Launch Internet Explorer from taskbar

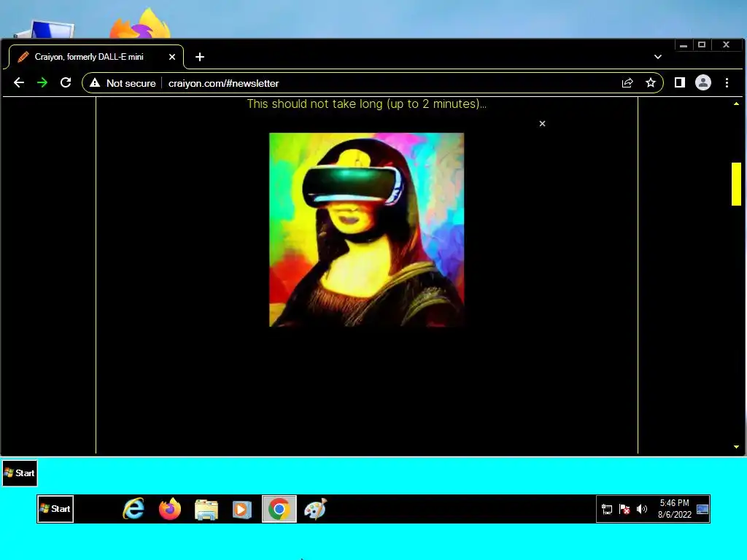pyautogui.click(x=134, y=509)
